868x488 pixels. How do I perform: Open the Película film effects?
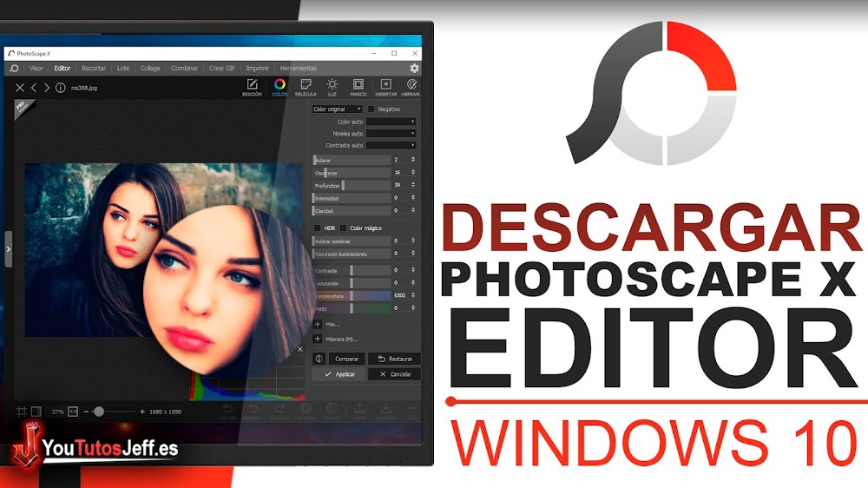306,87
